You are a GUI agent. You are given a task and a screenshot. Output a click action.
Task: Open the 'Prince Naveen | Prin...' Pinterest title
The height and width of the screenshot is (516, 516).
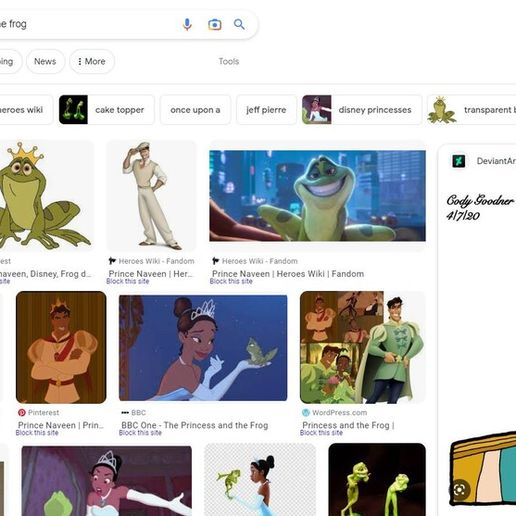pyautogui.click(x=61, y=425)
